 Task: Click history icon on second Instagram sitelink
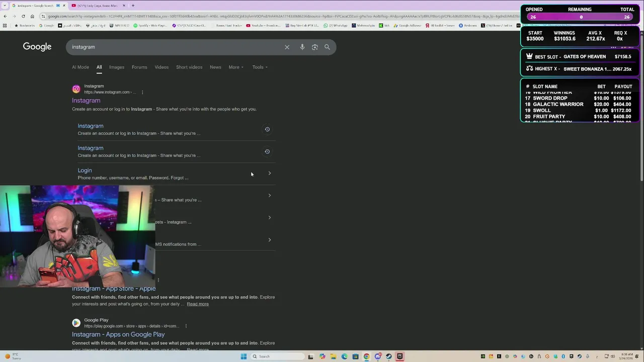pyautogui.click(x=267, y=151)
